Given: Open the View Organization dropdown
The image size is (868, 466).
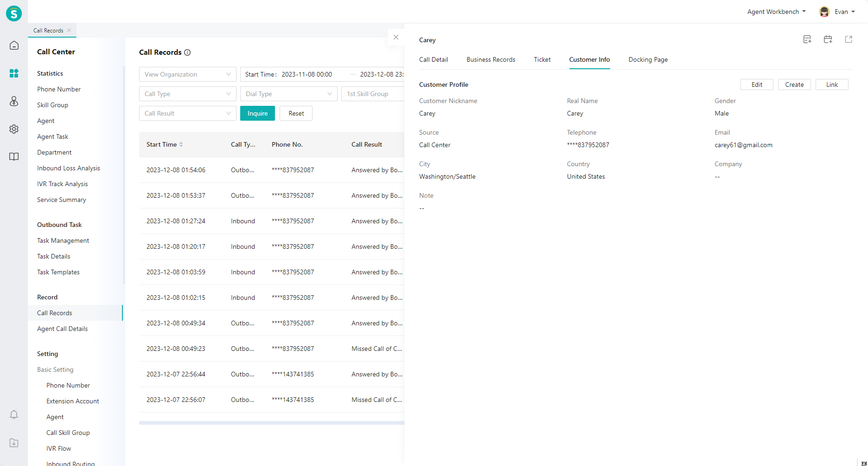Looking at the screenshot, I should [188, 74].
